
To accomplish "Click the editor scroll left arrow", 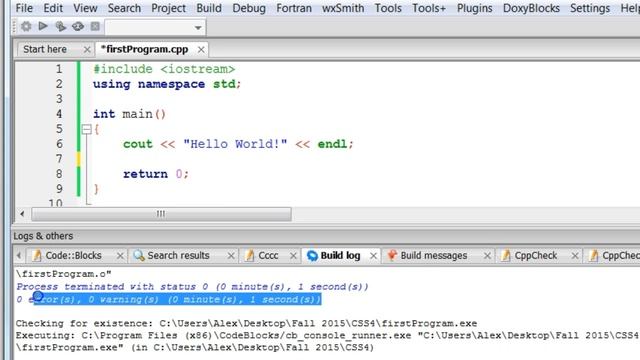I will (x=22, y=214).
